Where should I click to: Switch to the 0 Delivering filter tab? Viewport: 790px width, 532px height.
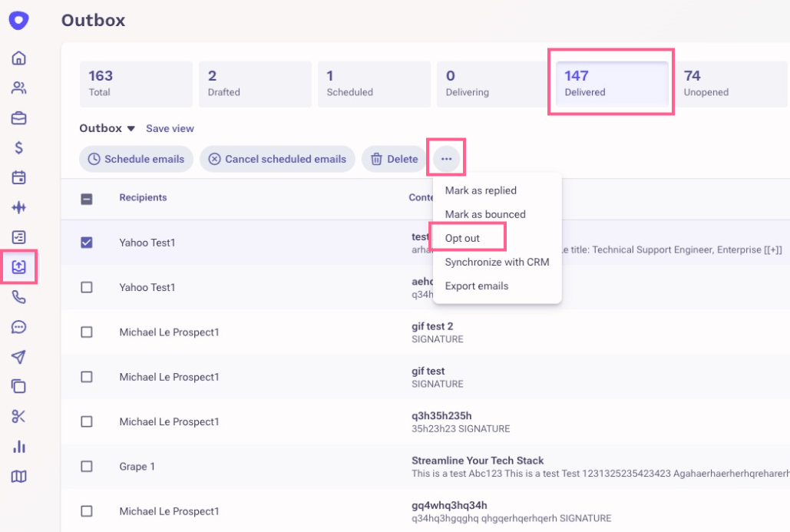click(x=493, y=84)
